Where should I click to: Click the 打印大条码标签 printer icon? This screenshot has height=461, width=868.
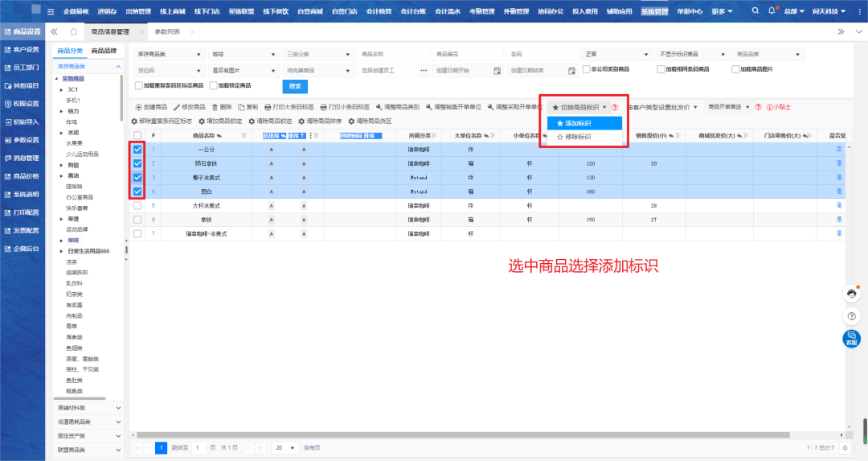(x=268, y=107)
